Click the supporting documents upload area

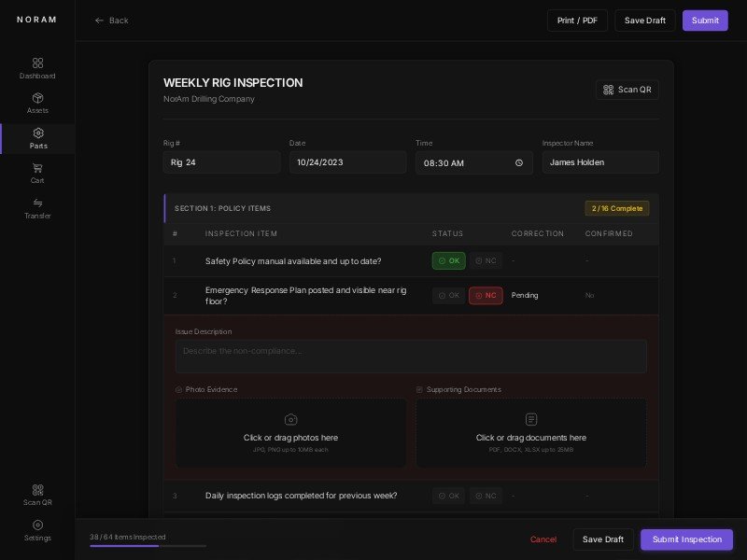pyautogui.click(x=530, y=433)
